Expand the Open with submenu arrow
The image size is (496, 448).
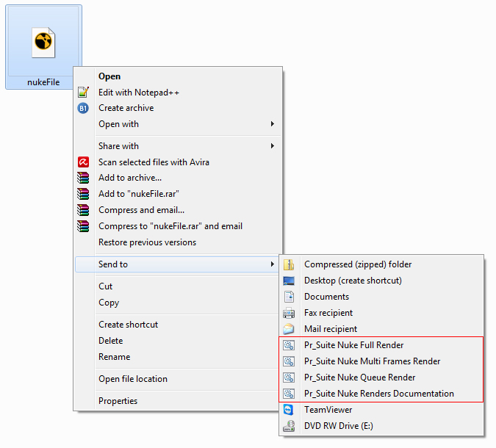pyautogui.click(x=273, y=124)
